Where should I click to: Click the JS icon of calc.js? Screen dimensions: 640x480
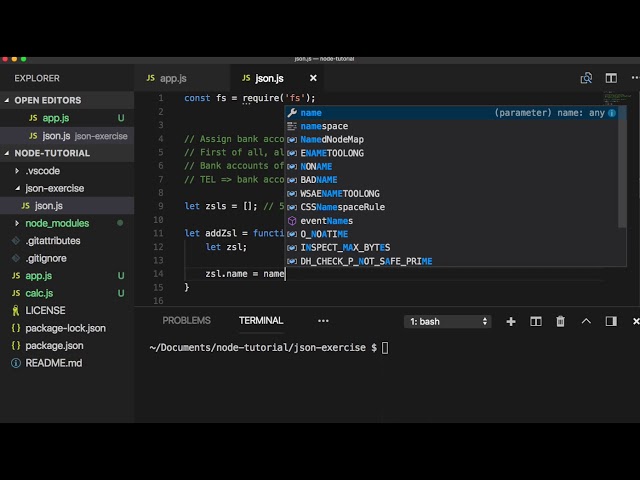point(16,293)
